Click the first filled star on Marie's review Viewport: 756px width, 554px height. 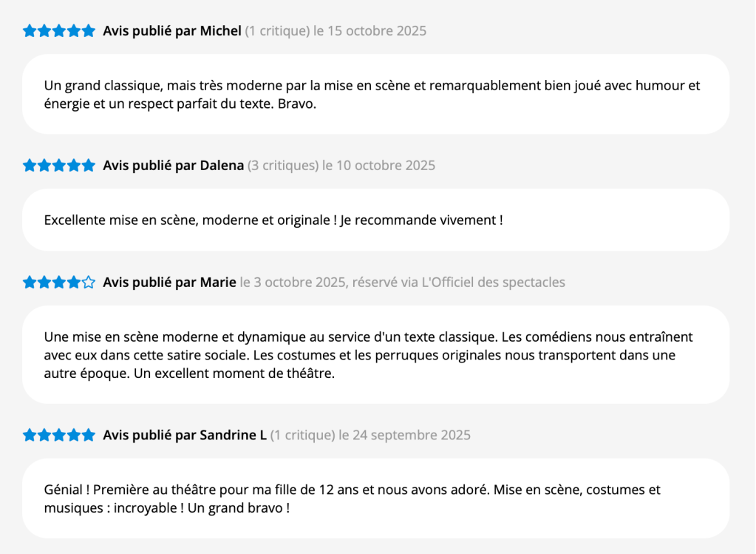click(x=30, y=283)
